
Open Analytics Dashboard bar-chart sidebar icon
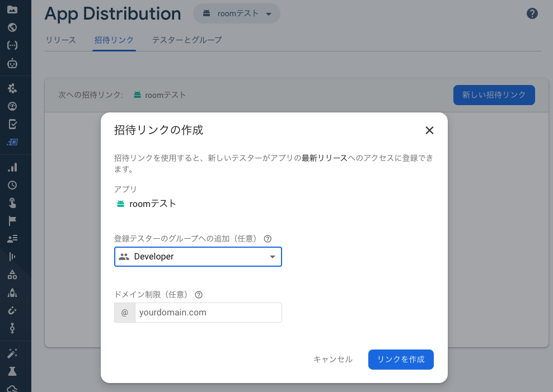coord(12,167)
